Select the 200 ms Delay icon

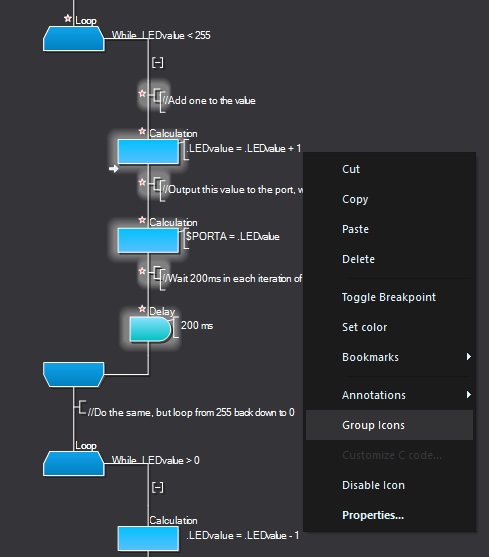pos(151,329)
